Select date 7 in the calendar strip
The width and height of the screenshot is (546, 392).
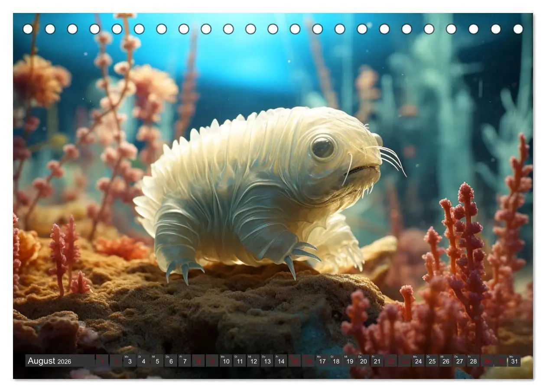[x=185, y=361]
